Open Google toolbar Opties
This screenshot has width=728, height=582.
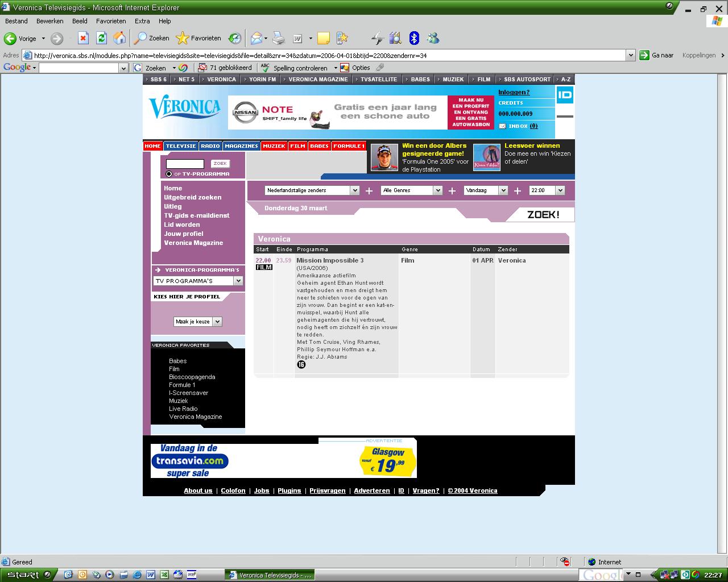355,68
